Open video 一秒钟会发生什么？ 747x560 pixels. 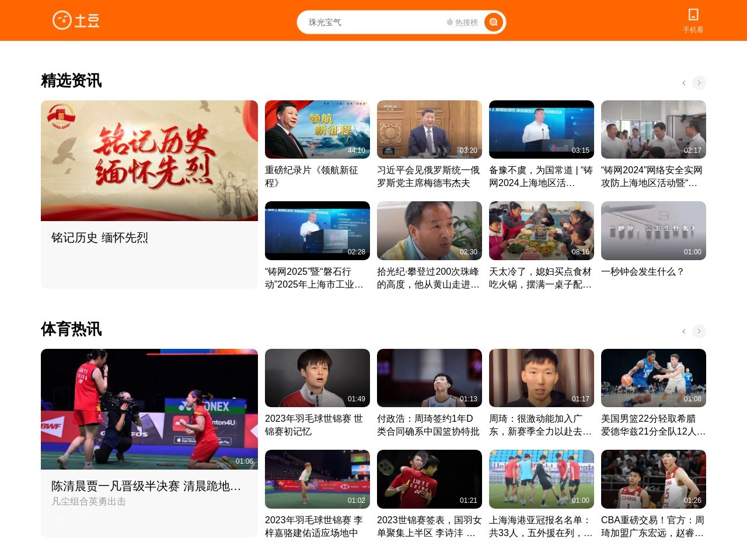click(642, 272)
